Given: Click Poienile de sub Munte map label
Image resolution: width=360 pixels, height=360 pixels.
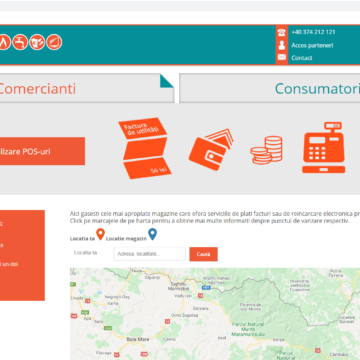Looking at the screenshot, I should coord(250,307).
